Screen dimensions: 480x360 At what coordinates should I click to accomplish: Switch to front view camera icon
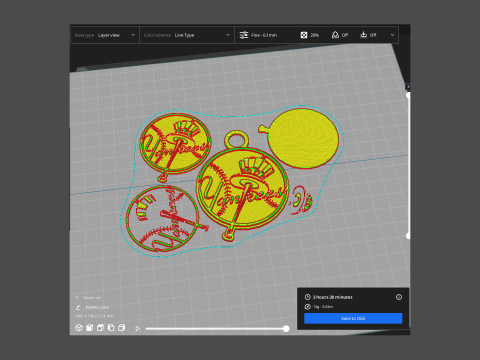click(x=90, y=328)
